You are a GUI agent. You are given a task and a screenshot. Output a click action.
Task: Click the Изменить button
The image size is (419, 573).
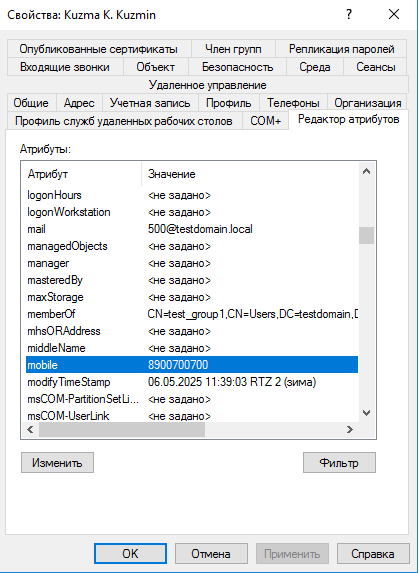pyautogui.click(x=57, y=463)
